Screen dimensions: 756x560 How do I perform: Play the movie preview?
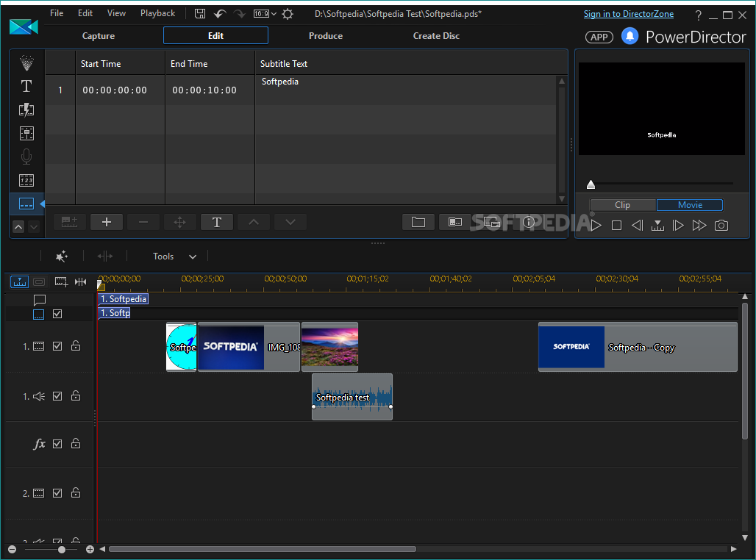click(596, 225)
